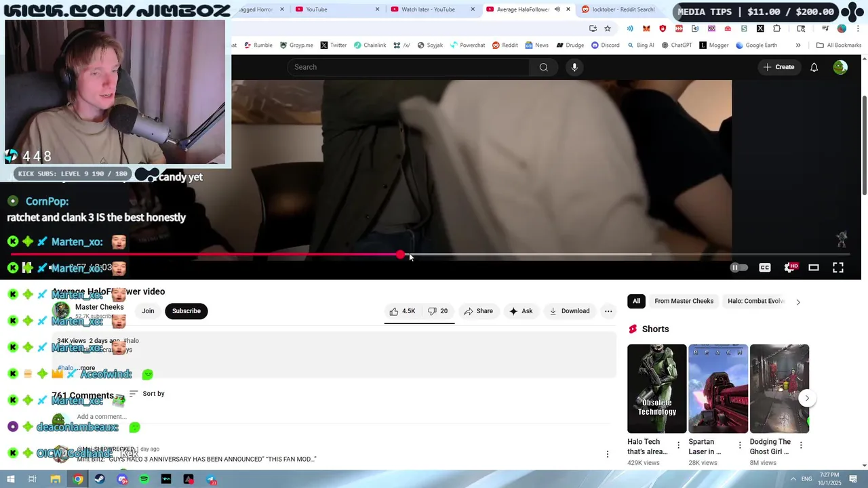Click the taskbar clock showing 7:27 PM
This screenshot has height=488, width=868.
[x=829, y=479]
